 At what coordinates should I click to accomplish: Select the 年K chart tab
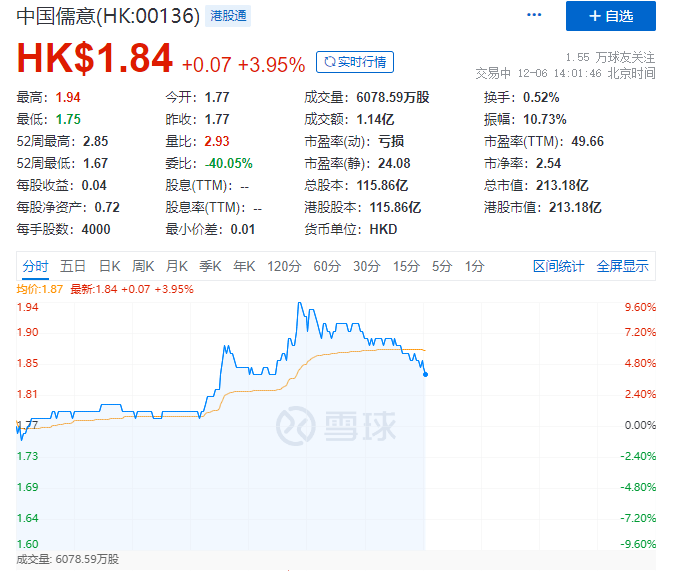pyautogui.click(x=244, y=266)
